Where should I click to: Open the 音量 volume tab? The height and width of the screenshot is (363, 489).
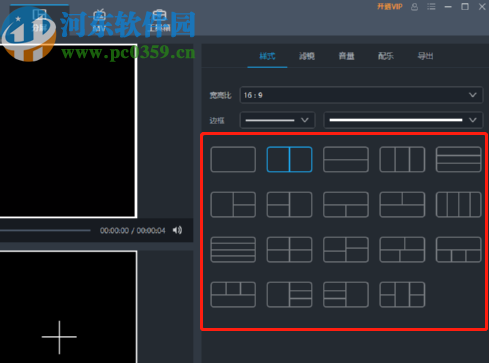tap(347, 56)
